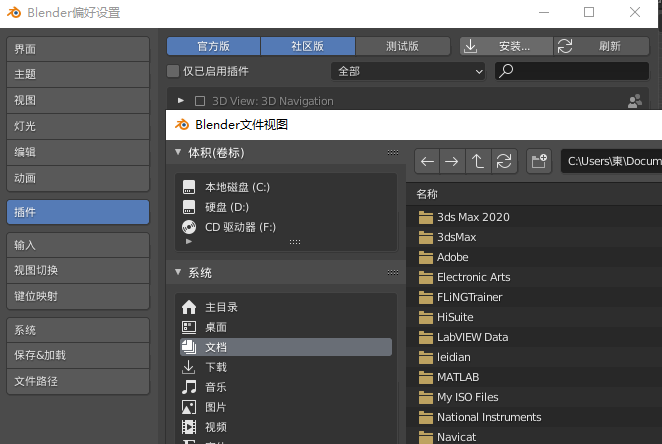Click the back arrow in the file browser
The height and width of the screenshot is (444, 662).
[x=427, y=161]
